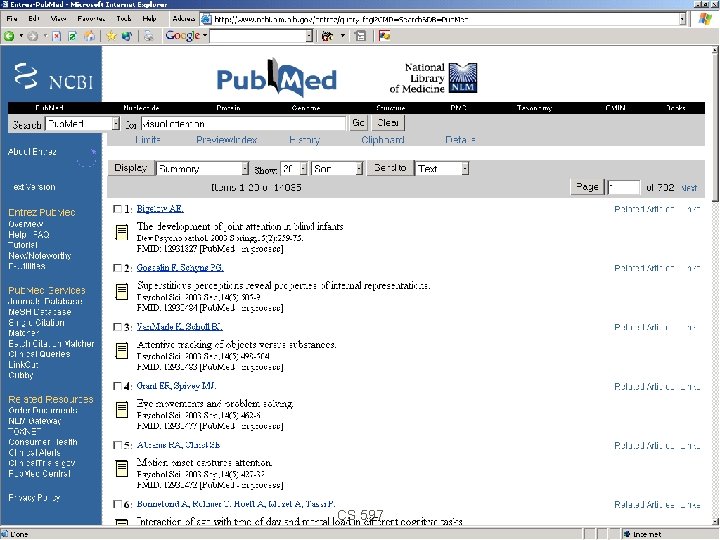
Task: Open abstract icon for Motion onset article
Action: [122, 469]
